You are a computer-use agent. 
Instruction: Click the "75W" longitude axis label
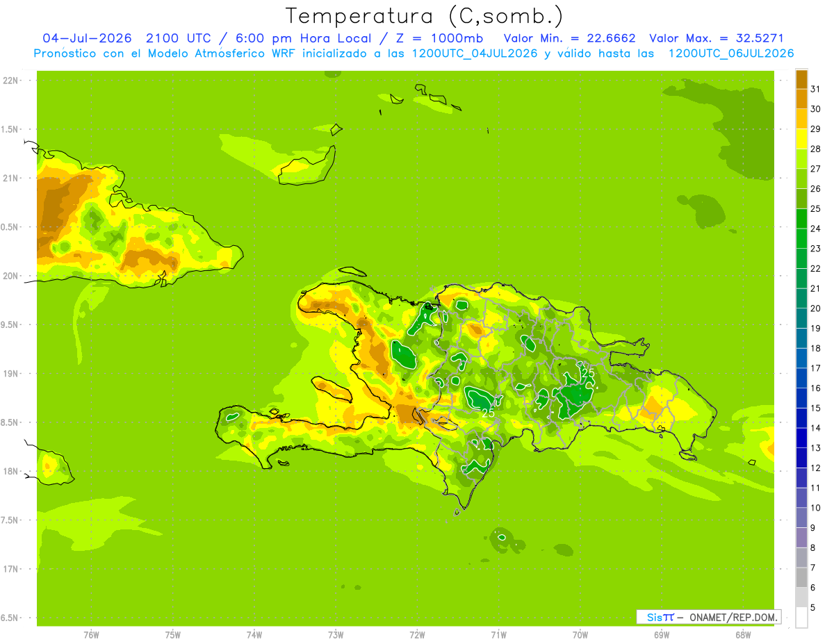pyautogui.click(x=172, y=634)
